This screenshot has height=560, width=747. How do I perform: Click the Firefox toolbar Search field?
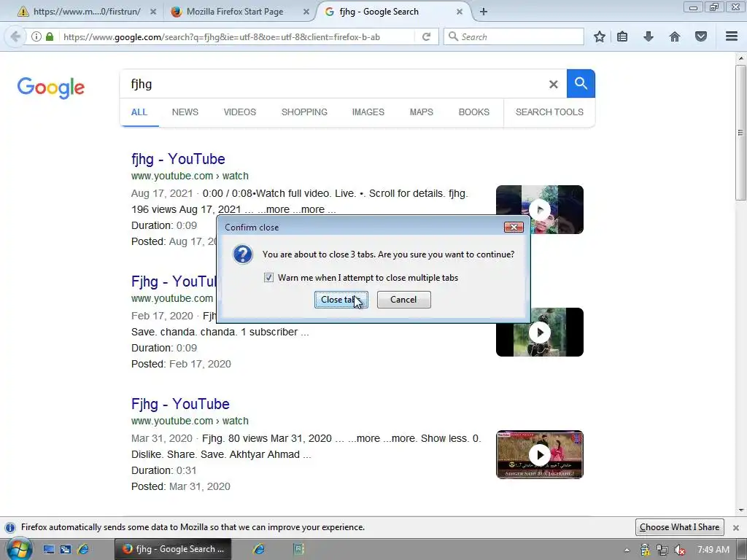(514, 36)
